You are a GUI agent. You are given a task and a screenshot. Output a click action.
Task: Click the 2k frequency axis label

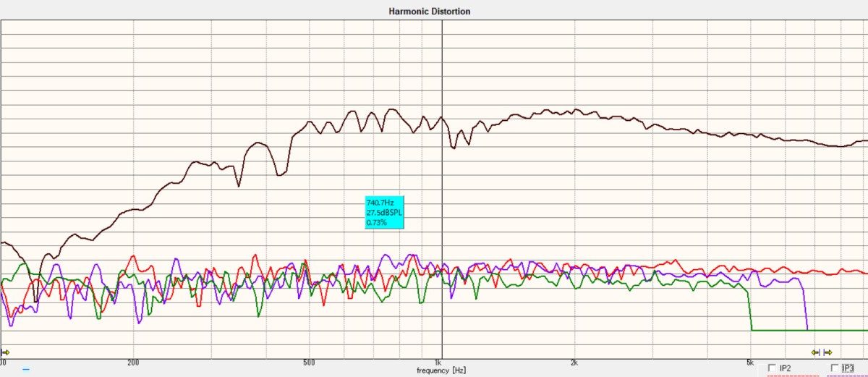click(574, 361)
